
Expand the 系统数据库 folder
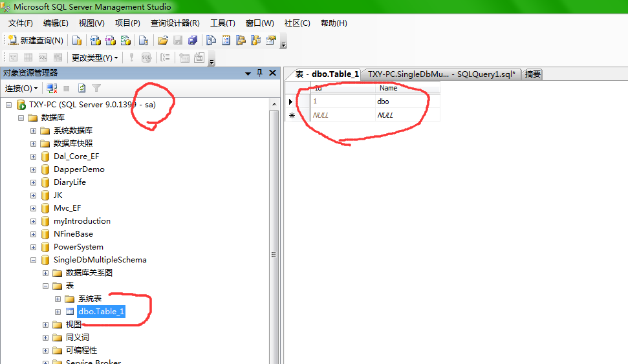33,131
